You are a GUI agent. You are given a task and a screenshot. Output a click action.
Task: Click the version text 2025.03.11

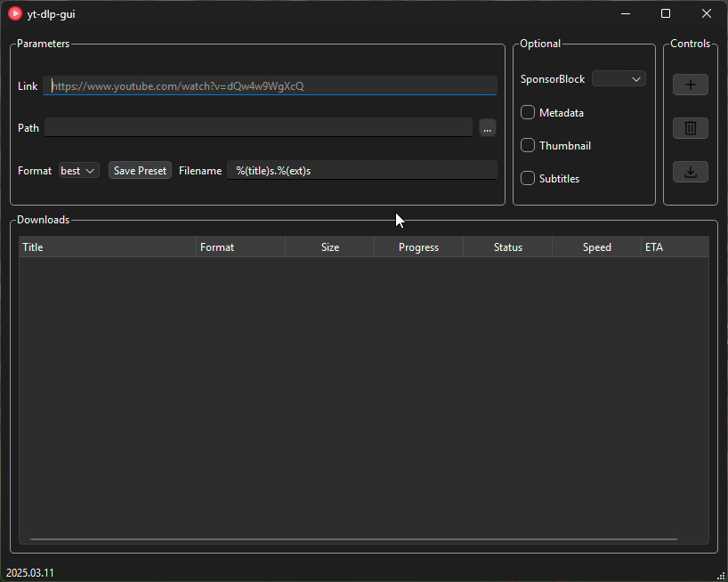tap(30, 573)
